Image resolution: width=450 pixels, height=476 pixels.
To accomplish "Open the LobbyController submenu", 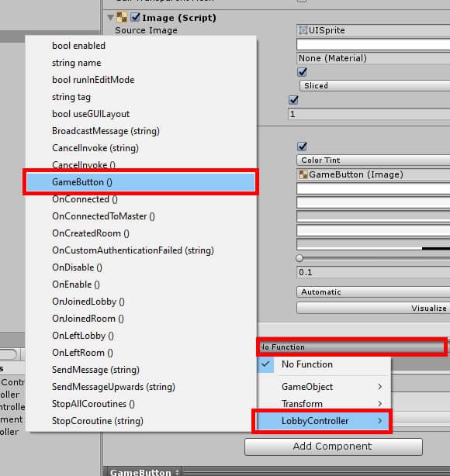I will (322, 421).
